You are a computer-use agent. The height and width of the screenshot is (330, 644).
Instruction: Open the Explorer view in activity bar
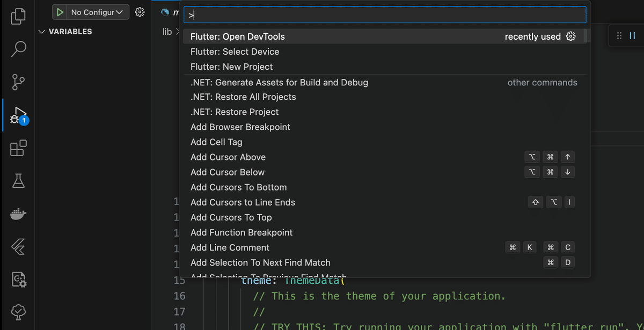[x=18, y=16]
